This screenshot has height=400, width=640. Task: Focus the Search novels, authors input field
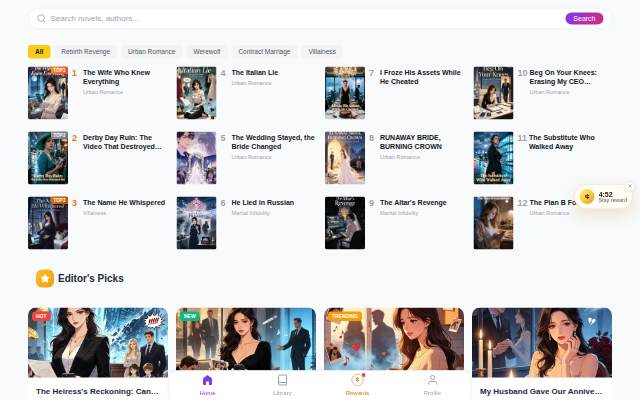click(x=304, y=18)
